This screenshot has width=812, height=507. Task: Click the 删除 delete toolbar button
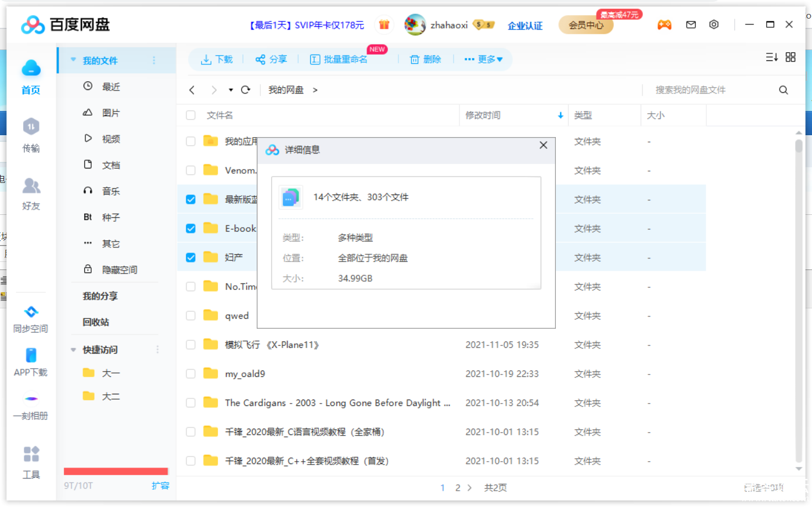click(426, 59)
